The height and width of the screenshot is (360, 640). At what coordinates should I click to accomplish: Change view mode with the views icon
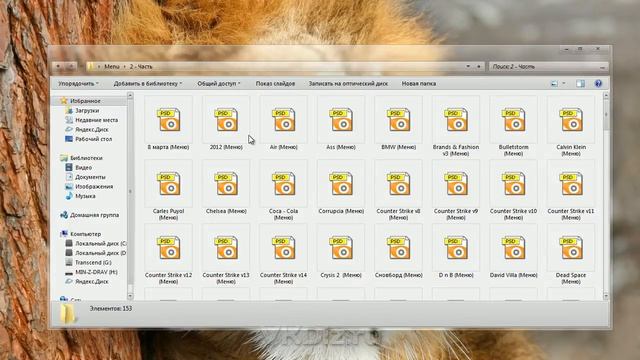[x=554, y=84]
